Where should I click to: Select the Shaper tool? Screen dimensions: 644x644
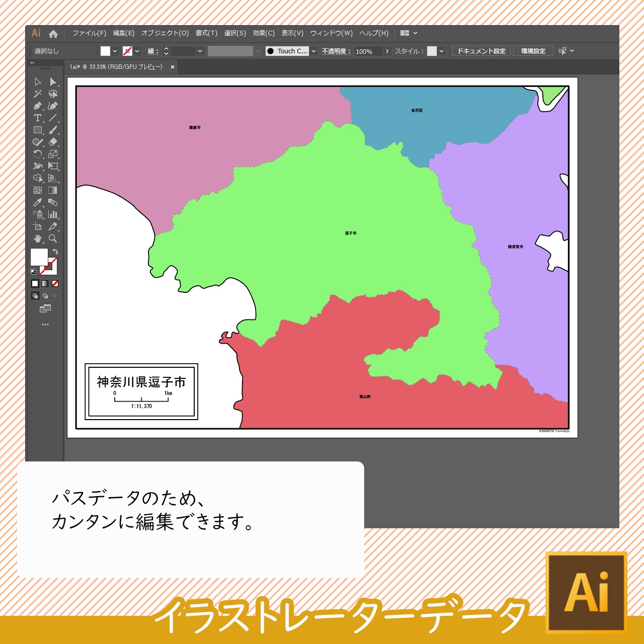click(38, 142)
